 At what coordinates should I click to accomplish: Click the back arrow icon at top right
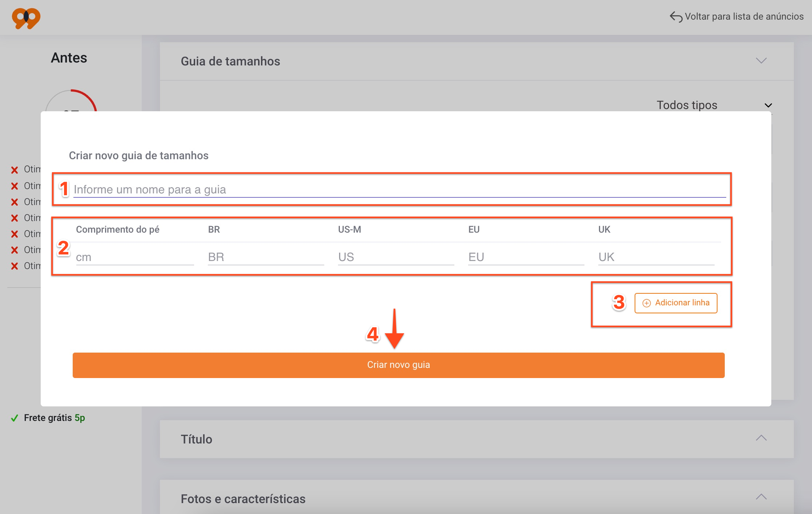point(676,17)
